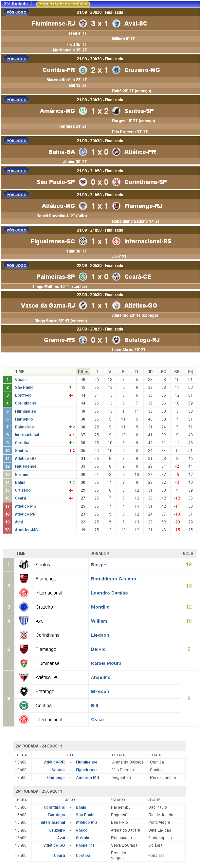201x868 pixels.
Task: Open Pós-Jogo for Fluminense vs Avaí
Action: point(16,12)
